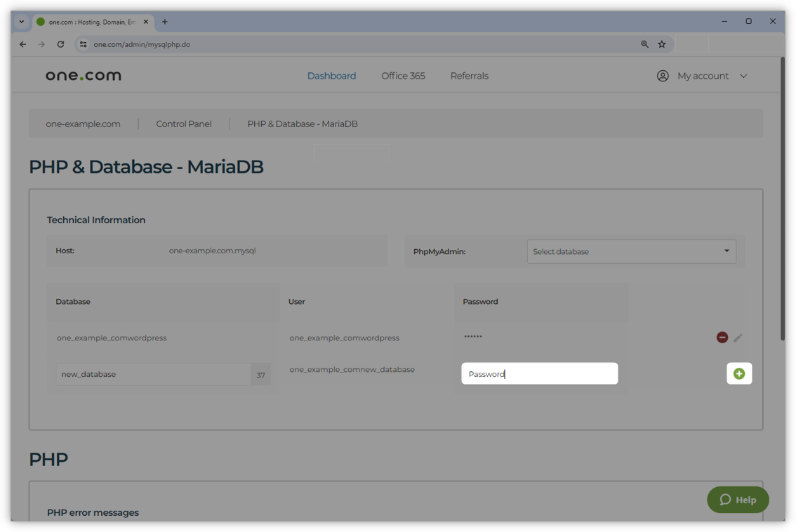Edit the database password via the pencil icon

coord(738,338)
